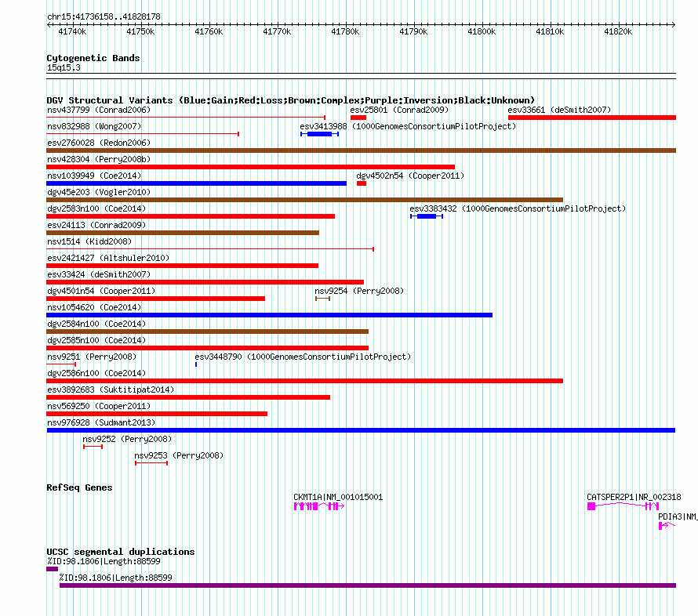
Task: Click the nsv832988 (Wong2007) label
Action: [94, 126]
